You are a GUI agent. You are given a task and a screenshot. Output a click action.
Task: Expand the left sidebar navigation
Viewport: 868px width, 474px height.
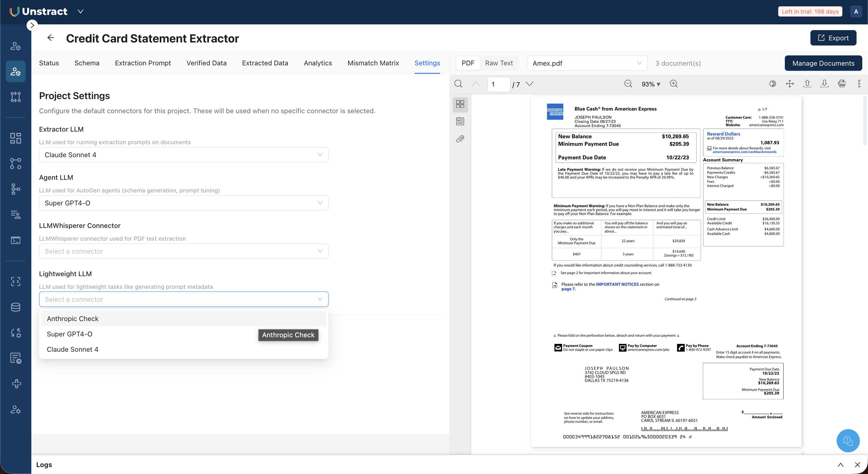click(32, 25)
